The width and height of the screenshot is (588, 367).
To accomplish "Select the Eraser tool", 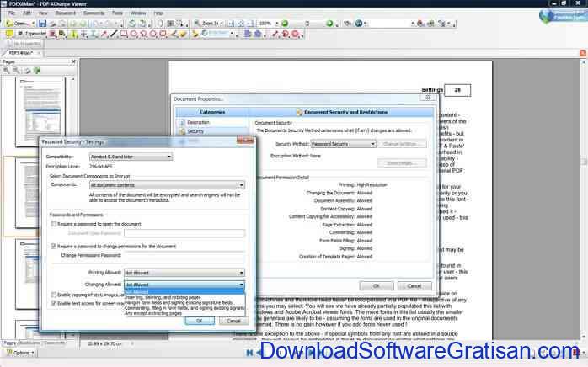I will (x=183, y=35).
